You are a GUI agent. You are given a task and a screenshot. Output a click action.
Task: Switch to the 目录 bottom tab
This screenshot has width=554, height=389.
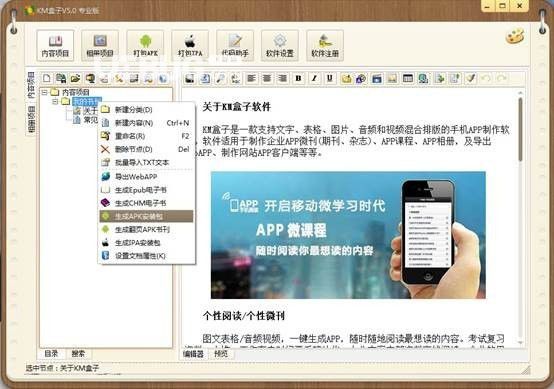[x=51, y=353]
